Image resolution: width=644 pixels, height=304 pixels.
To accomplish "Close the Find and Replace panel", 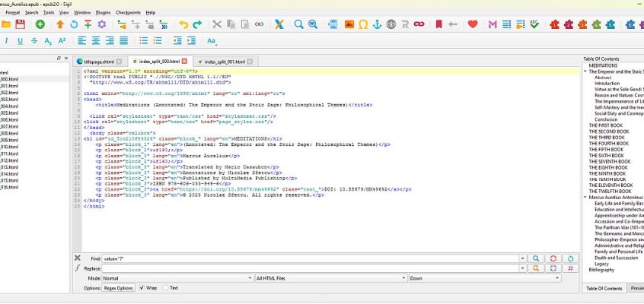I will [x=77, y=258].
